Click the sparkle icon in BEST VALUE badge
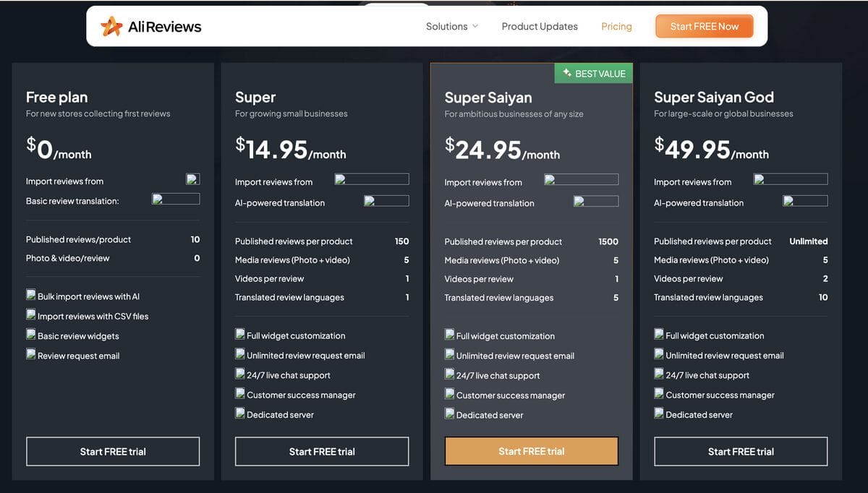 tap(566, 73)
